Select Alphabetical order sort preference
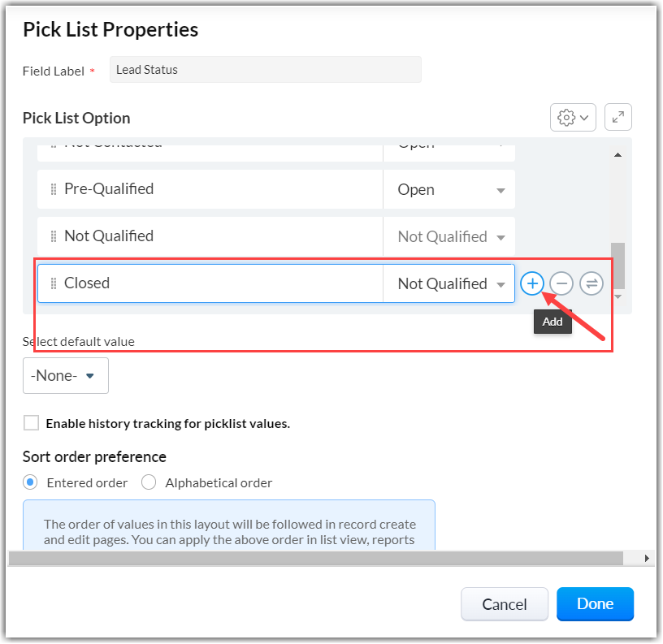The image size is (663, 644). coord(149,482)
